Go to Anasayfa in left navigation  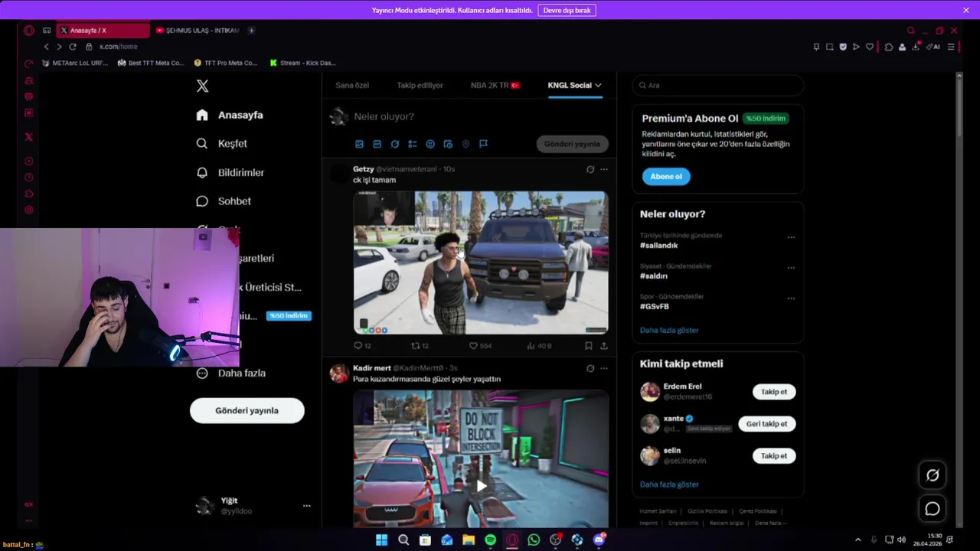coord(230,115)
